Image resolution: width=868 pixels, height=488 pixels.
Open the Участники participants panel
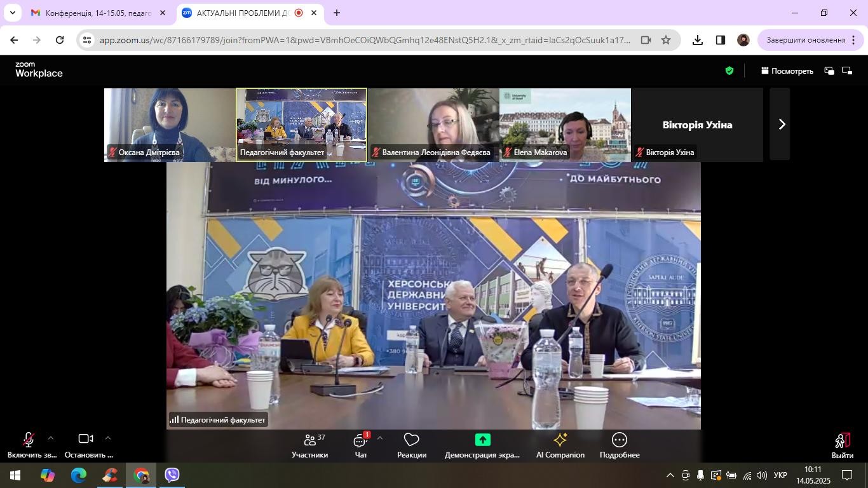309,445
